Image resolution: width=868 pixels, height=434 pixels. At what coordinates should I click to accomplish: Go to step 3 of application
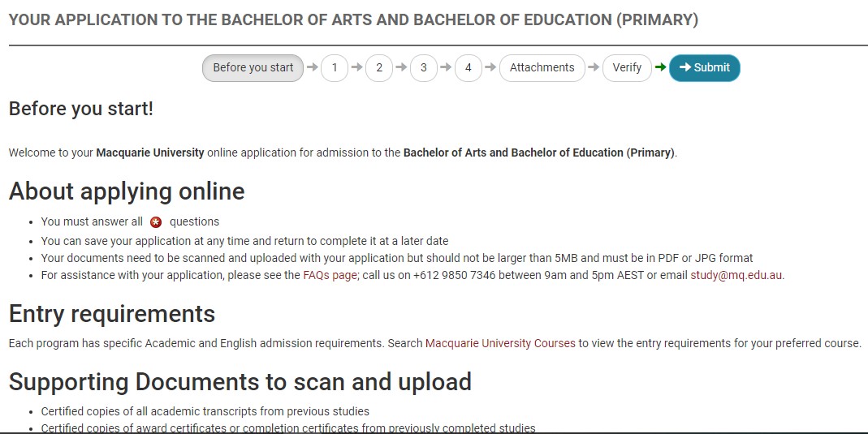[x=424, y=68]
